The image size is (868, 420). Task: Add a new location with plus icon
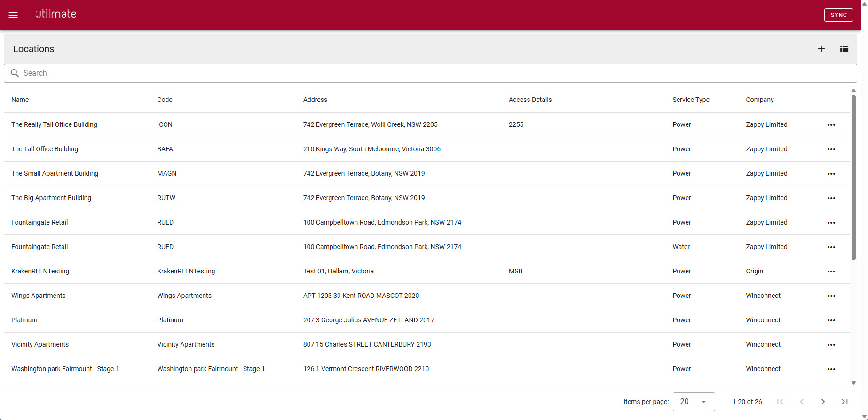point(821,49)
